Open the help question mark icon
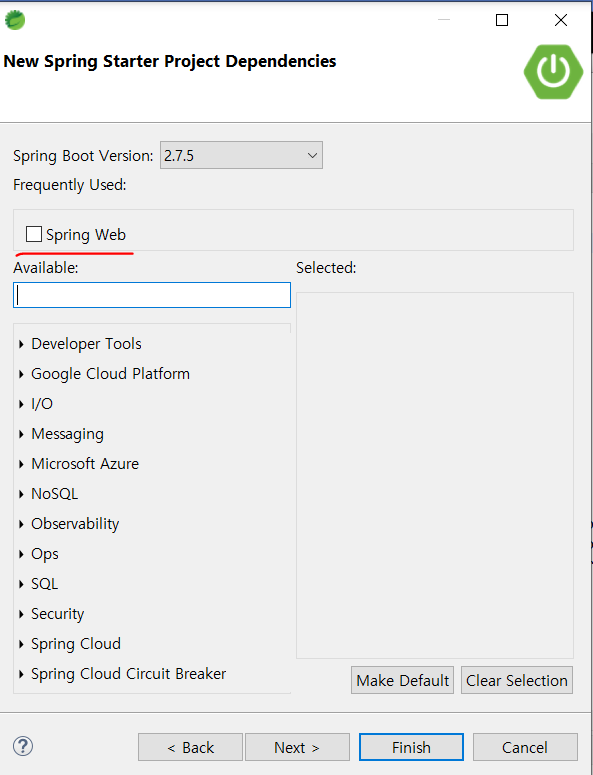Viewport: 593px width, 775px height. coord(23,746)
